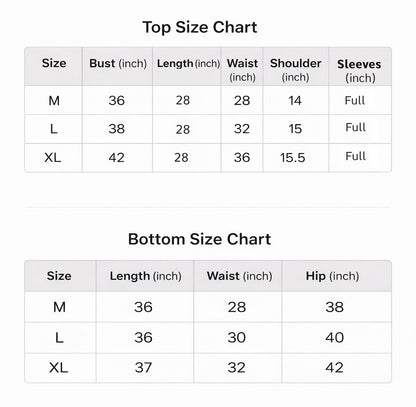This screenshot has height=407, width=416.
Task: Select L row label in top chart
Action: 53,129
